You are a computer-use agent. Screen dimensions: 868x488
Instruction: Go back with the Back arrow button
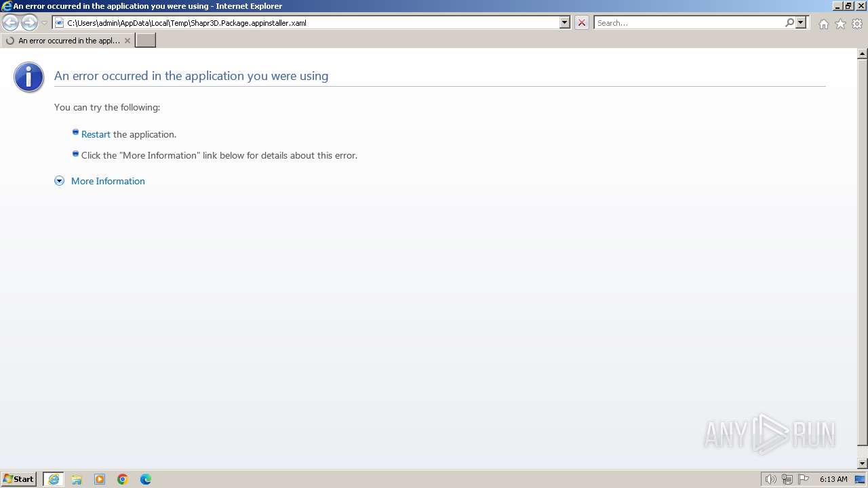(x=10, y=22)
